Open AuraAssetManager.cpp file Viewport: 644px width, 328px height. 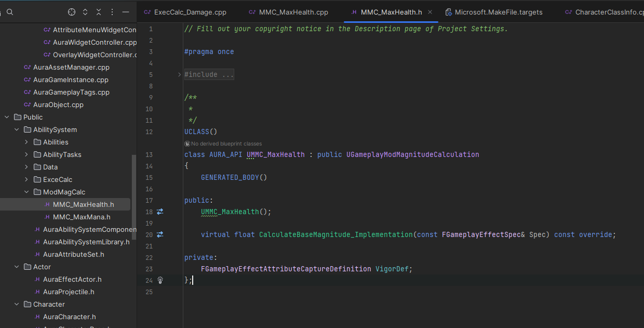pos(66,67)
